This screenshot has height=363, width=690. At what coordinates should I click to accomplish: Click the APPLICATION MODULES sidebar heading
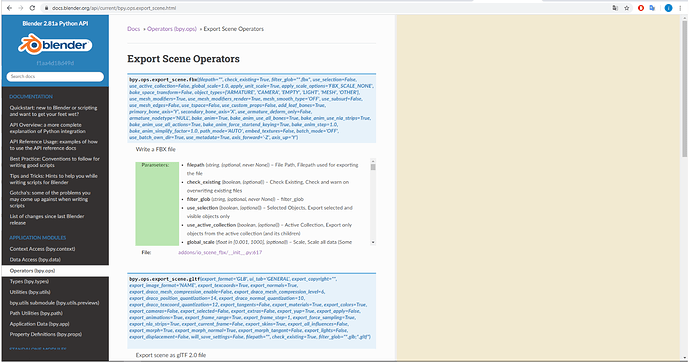coord(38,238)
